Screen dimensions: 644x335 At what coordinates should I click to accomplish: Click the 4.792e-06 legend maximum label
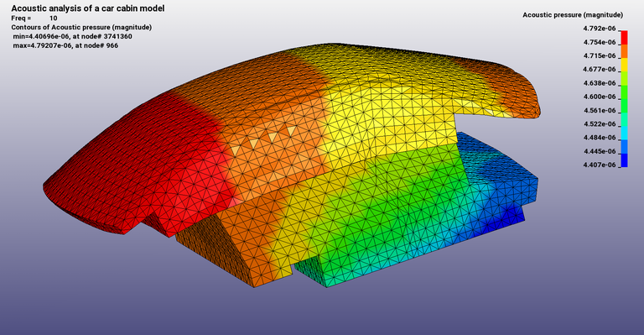coord(600,29)
